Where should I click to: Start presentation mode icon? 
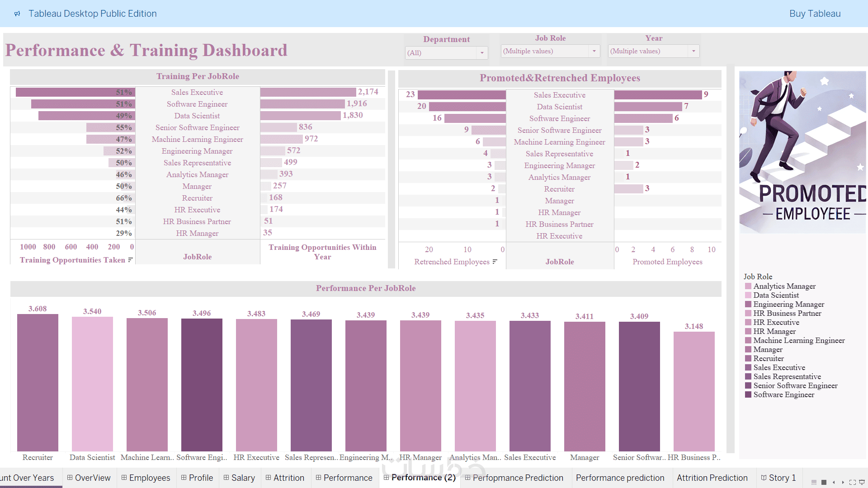tap(862, 482)
